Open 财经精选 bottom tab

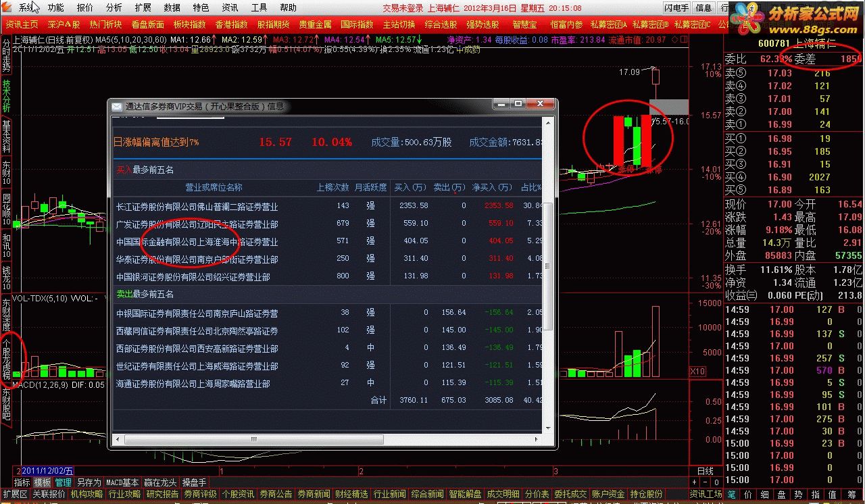(351, 495)
